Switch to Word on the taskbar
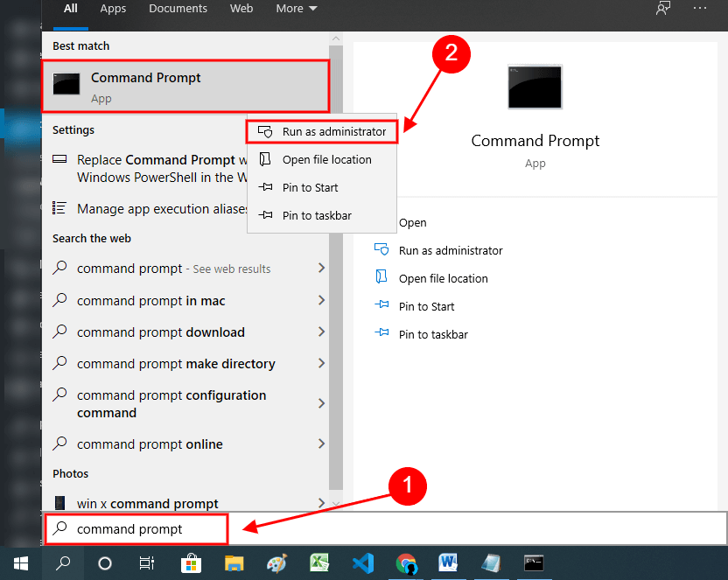Image resolution: width=728 pixels, height=580 pixels. pos(448,563)
